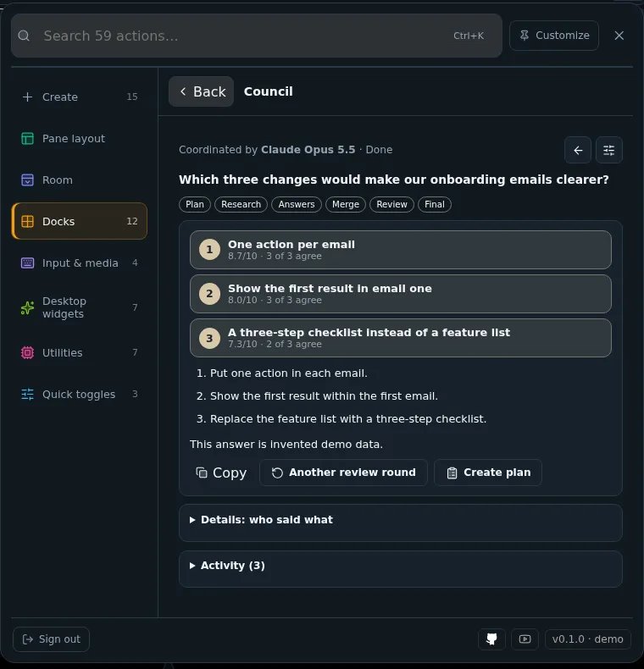Click the Quick toggles sliders icon
The width and height of the screenshot is (644, 669).
27,394
